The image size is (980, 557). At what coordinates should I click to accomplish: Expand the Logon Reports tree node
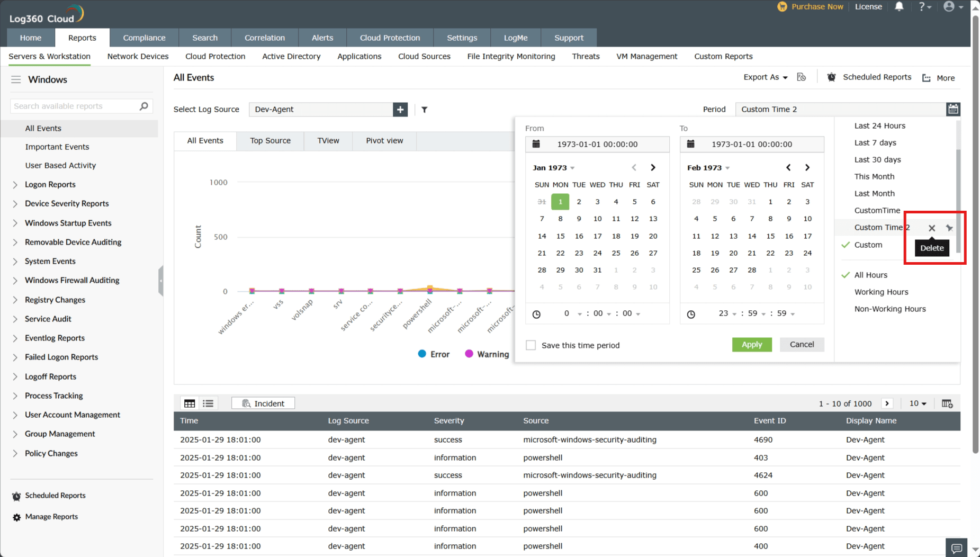(x=15, y=185)
